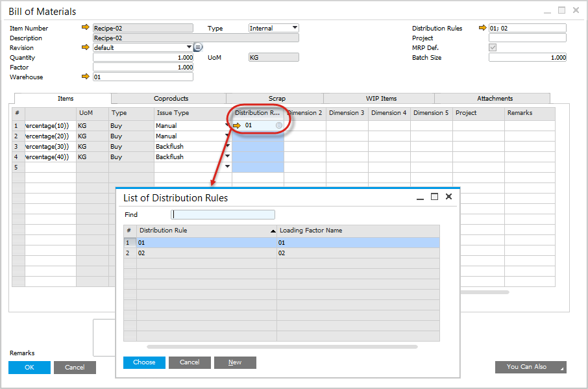Expand the Revision dropdown showing default

click(189, 47)
